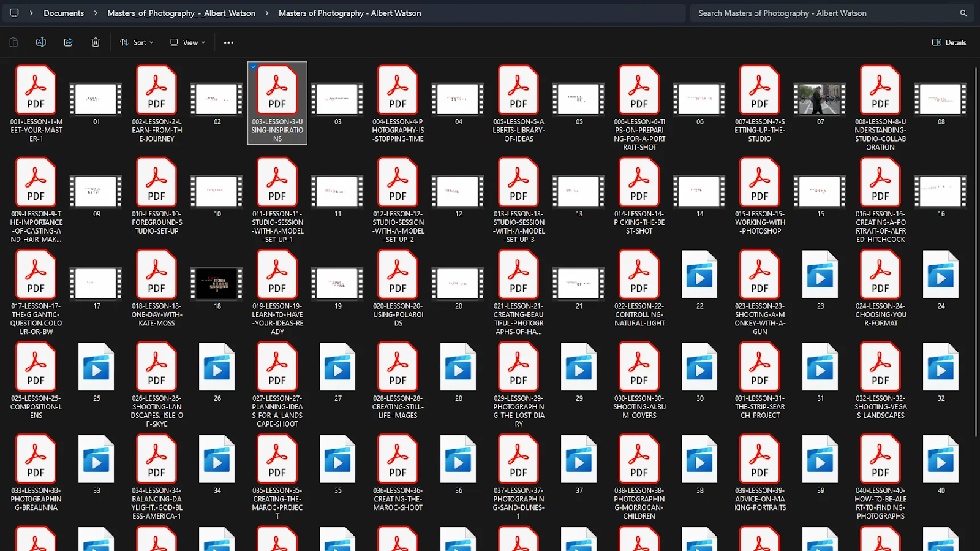Viewport: 980px width, 551px height.
Task: Select the video 07 thumbnail with street photo
Action: (820, 99)
